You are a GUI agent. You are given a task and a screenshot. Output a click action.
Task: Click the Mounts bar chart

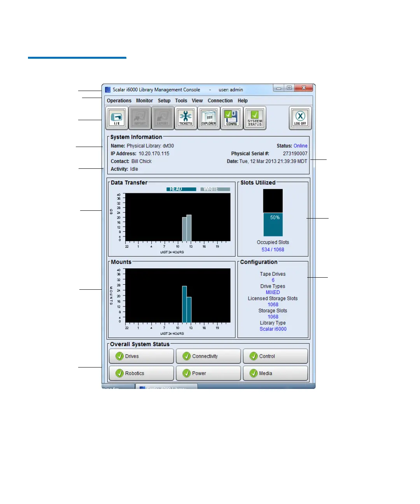point(178,296)
